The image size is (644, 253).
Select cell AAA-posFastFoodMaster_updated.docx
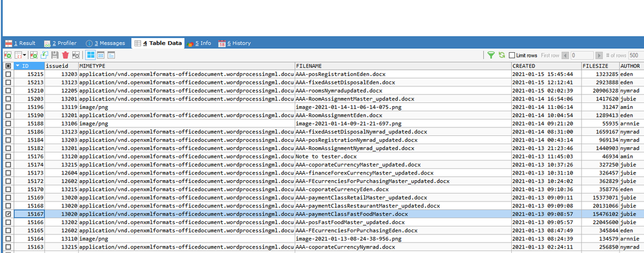coord(403,222)
